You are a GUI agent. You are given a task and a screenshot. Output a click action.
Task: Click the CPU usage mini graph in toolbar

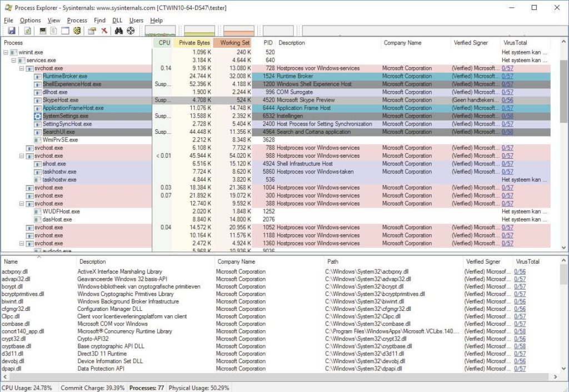[161, 31]
